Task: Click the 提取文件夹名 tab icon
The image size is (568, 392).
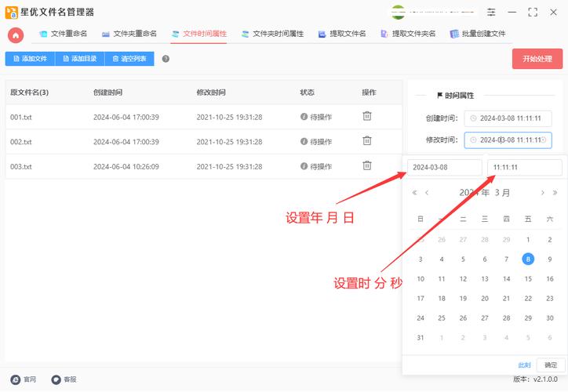Action: tap(384, 34)
